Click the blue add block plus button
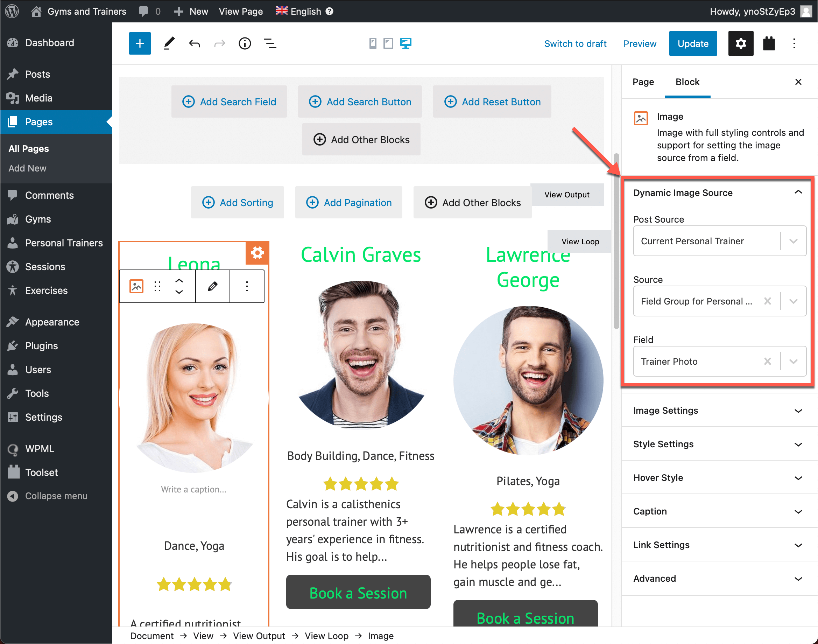 click(140, 43)
